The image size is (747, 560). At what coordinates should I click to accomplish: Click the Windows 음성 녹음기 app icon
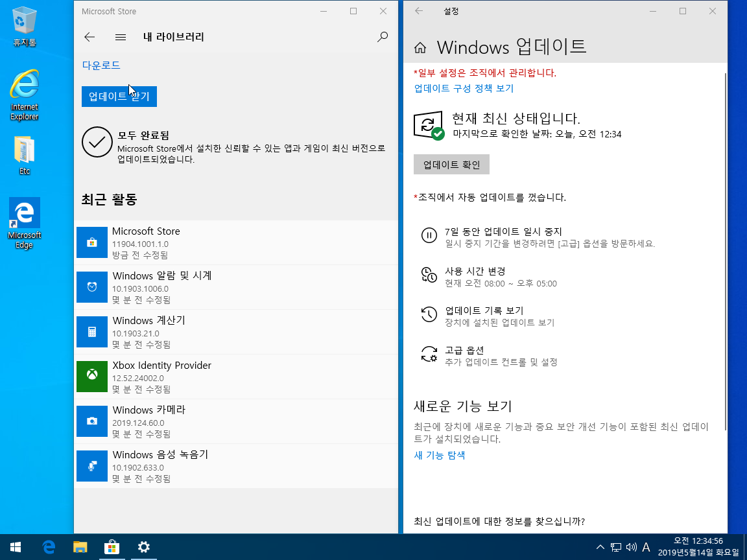coord(92,466)
